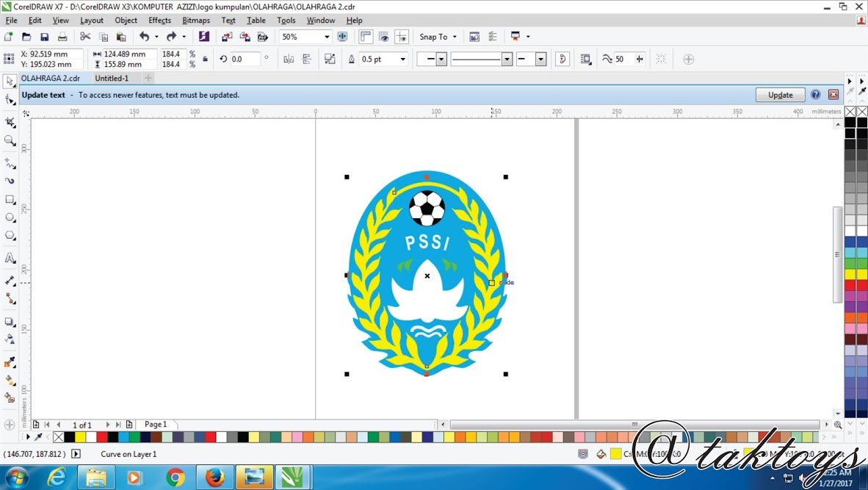Open the line style dropdown
Screen dimensions: 868x490
[x=507, y=60]
